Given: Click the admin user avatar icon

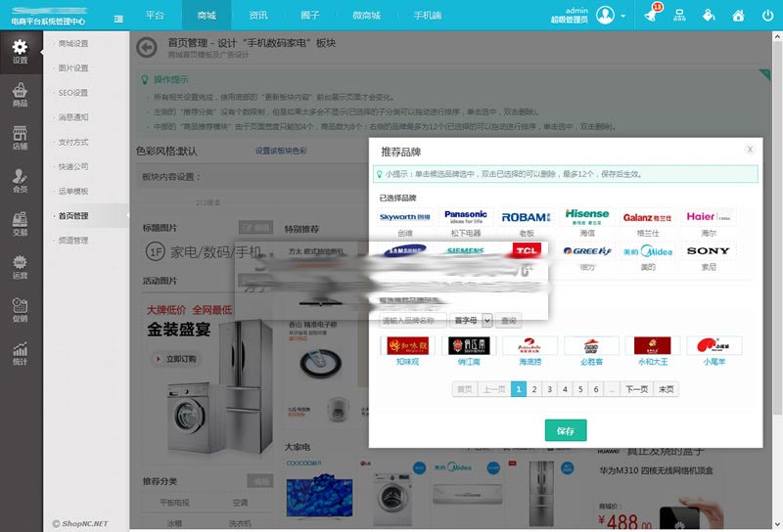Looking at the screenshot, I should 605,15.
